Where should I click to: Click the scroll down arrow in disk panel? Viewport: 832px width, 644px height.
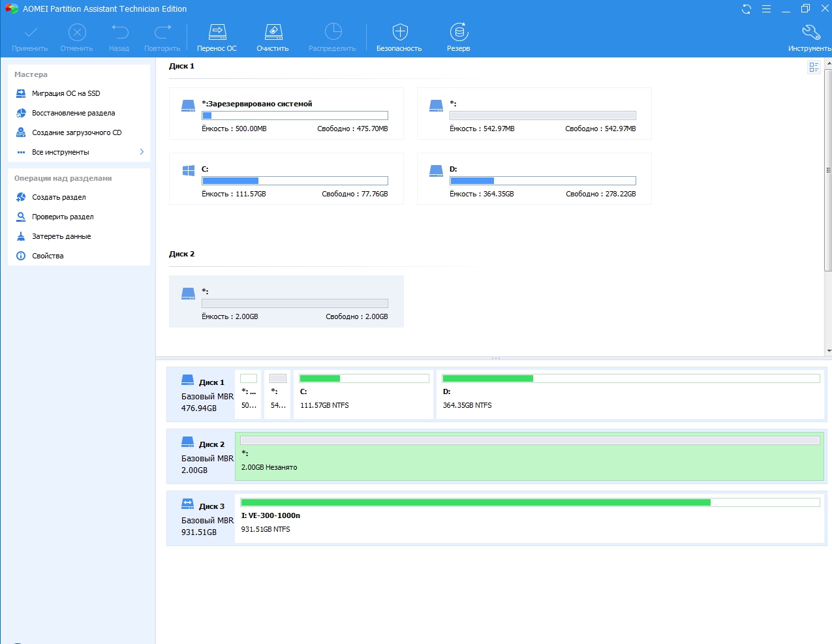point(828,351)
